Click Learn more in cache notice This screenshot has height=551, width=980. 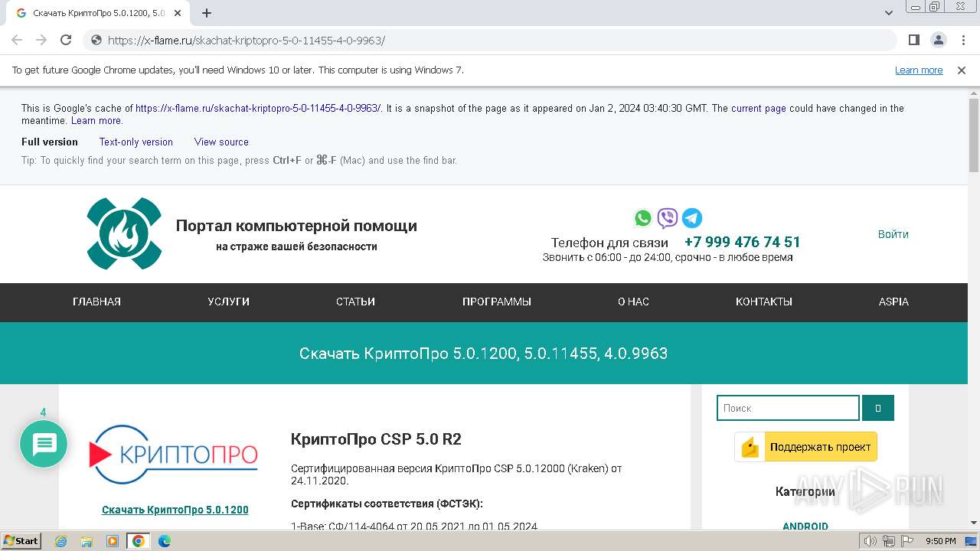96,121
